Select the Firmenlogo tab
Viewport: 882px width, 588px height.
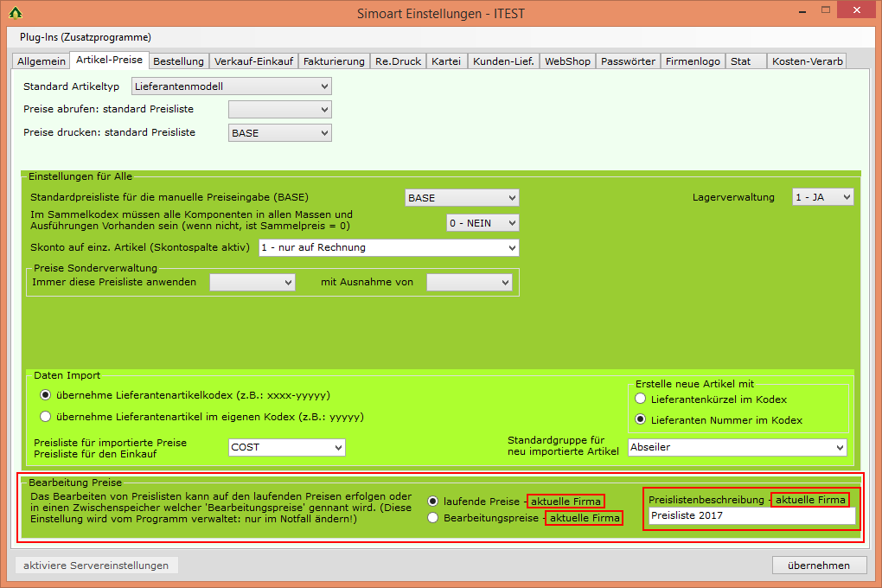coord(693,61)
